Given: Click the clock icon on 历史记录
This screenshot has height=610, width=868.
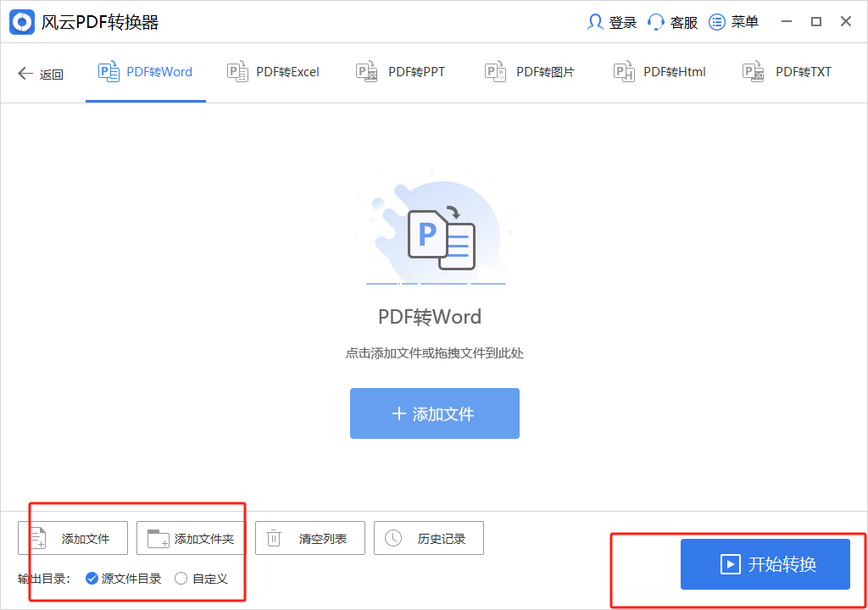Looking at the screenshot, I should coord(393,538).
